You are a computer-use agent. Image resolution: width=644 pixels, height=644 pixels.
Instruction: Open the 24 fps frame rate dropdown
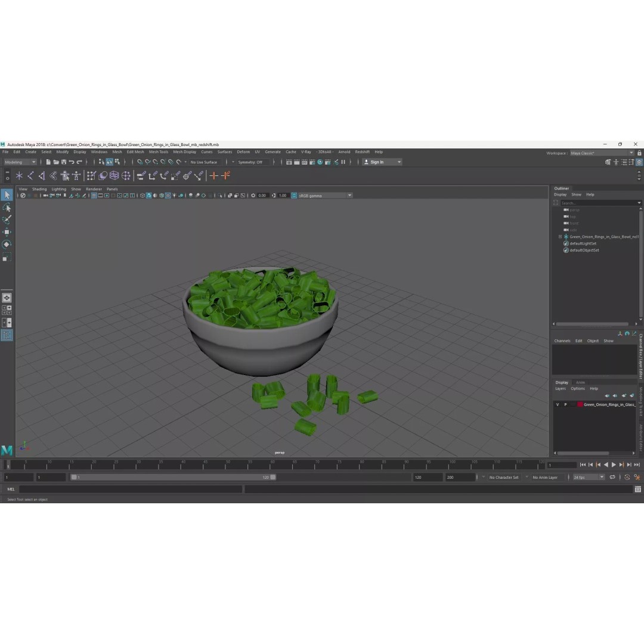(589, 477)
